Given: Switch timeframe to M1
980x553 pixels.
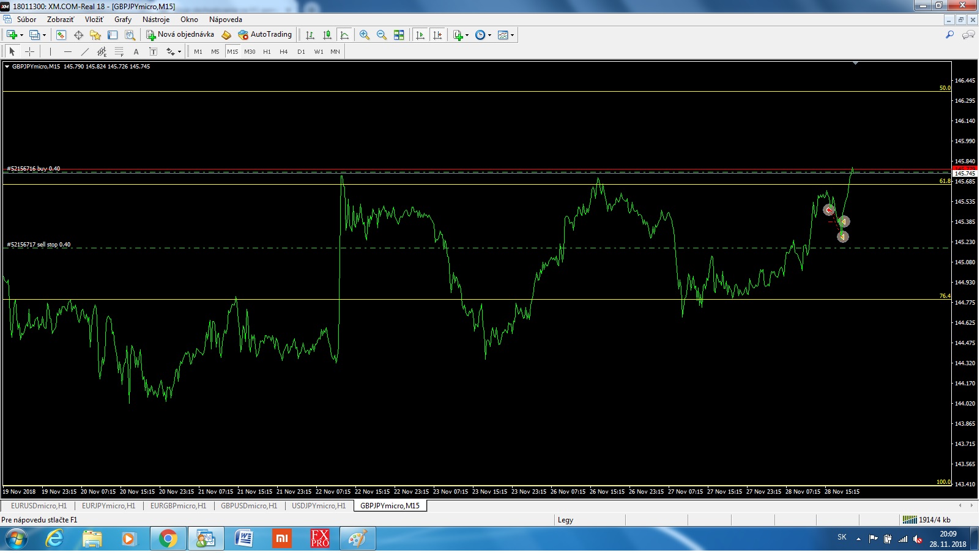Looking at the screenshot, I should tap(198, 52).
